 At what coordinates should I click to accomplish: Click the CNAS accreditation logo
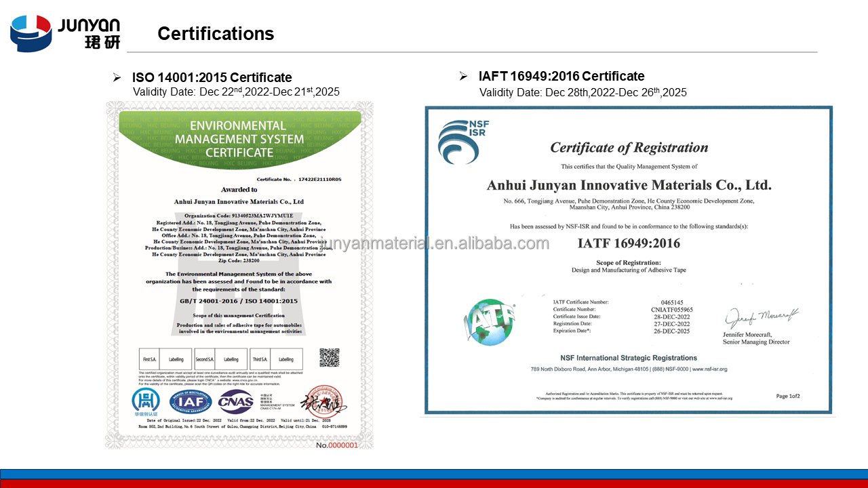coord(235,401)
